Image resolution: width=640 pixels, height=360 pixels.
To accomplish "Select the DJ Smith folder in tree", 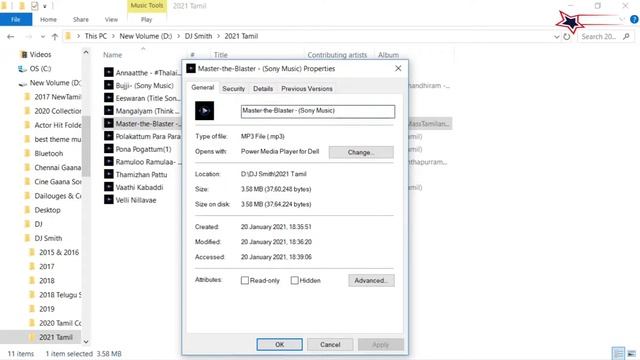I will (x=48, y=238).
